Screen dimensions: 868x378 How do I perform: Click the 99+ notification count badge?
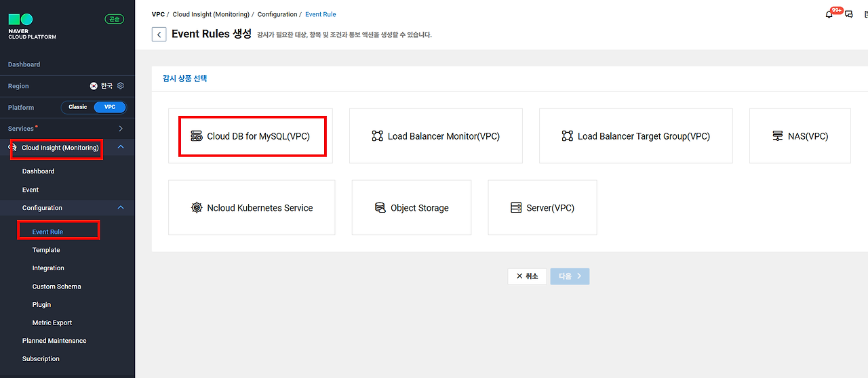pos(837,11)
